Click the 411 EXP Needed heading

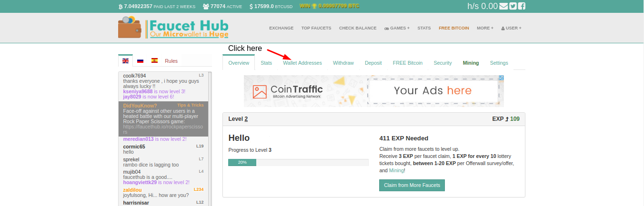(404, 138)
